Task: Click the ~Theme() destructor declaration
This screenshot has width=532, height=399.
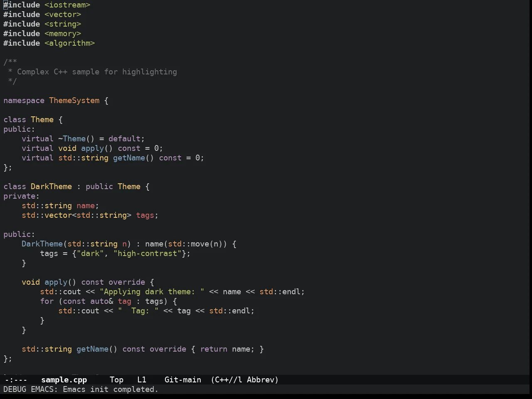Action: pos(76,139)
